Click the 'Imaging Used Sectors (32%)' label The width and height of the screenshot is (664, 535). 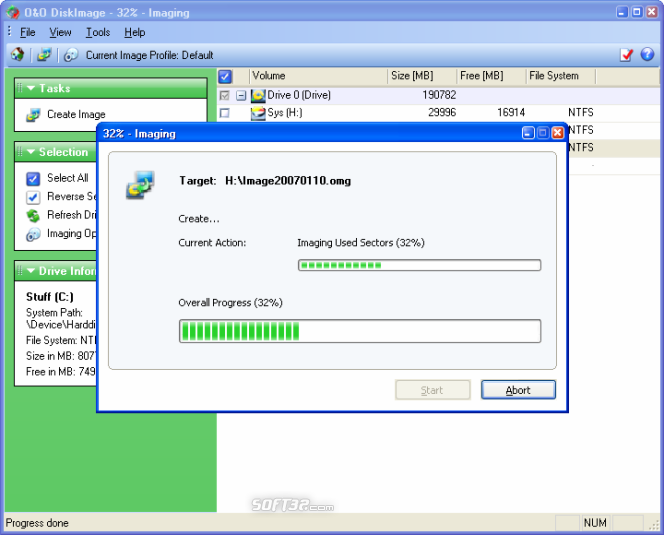pos(361,243)
